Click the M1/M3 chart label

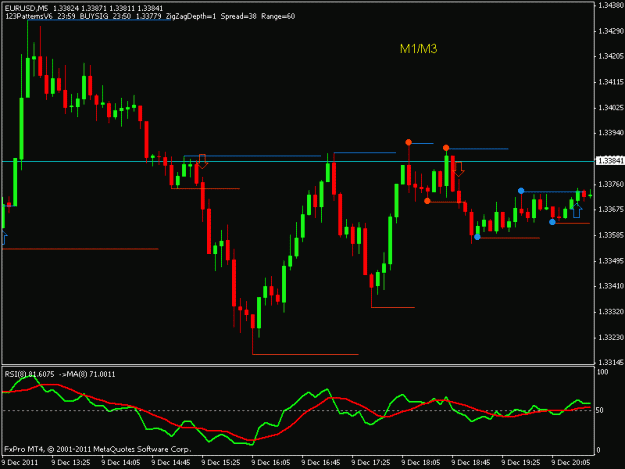coord(419,49)
